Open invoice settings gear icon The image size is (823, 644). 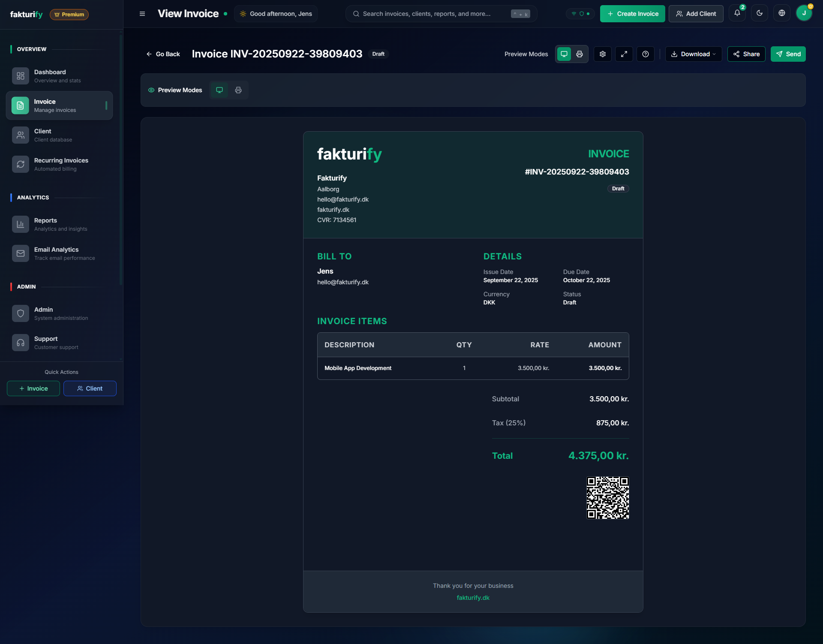pyautogui.click(x=603, y=54)
